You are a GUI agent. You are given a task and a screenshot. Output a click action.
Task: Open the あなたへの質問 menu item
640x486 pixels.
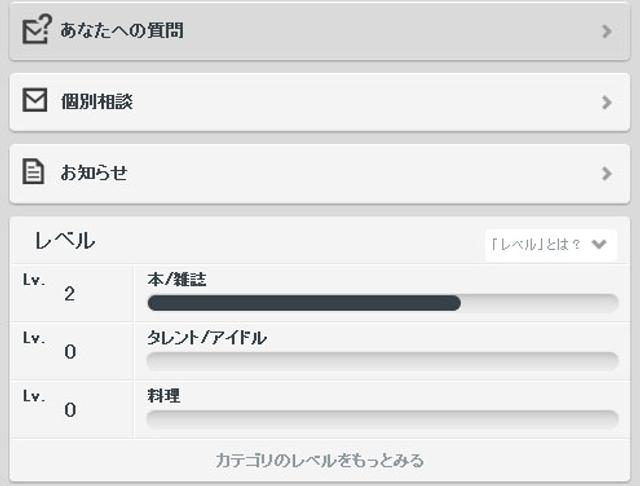[122, 31]
